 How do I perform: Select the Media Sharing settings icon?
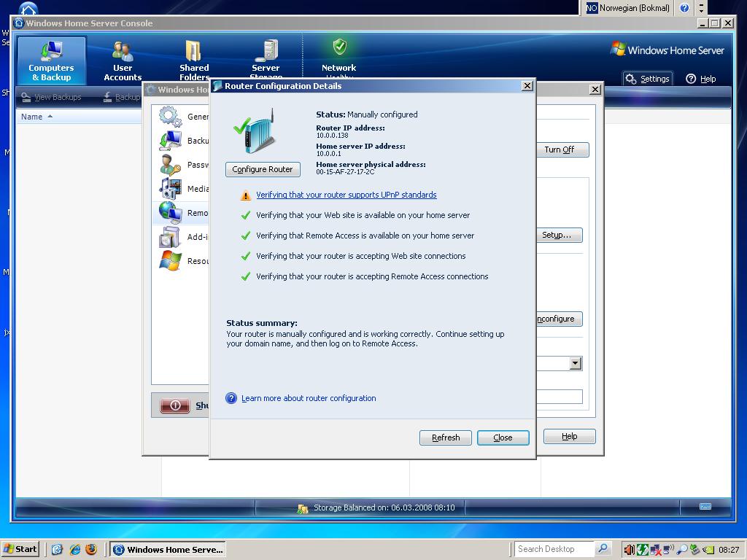170,189
